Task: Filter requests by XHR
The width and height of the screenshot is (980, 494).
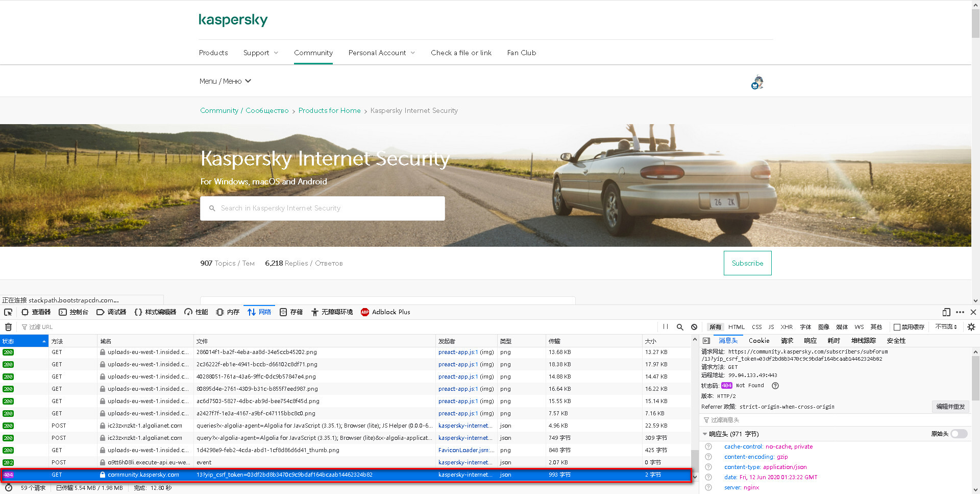Action: 787,327
